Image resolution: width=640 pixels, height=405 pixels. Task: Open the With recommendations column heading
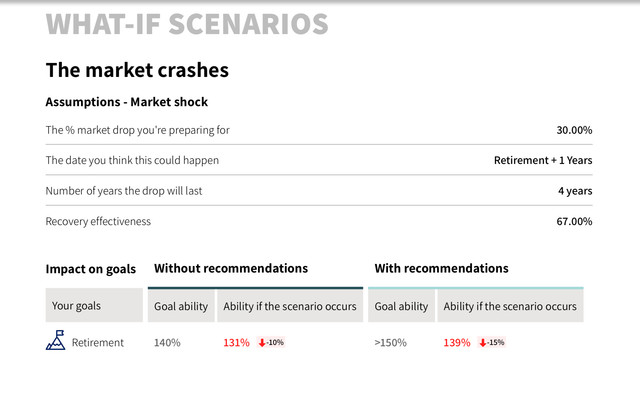coord(442,268)
